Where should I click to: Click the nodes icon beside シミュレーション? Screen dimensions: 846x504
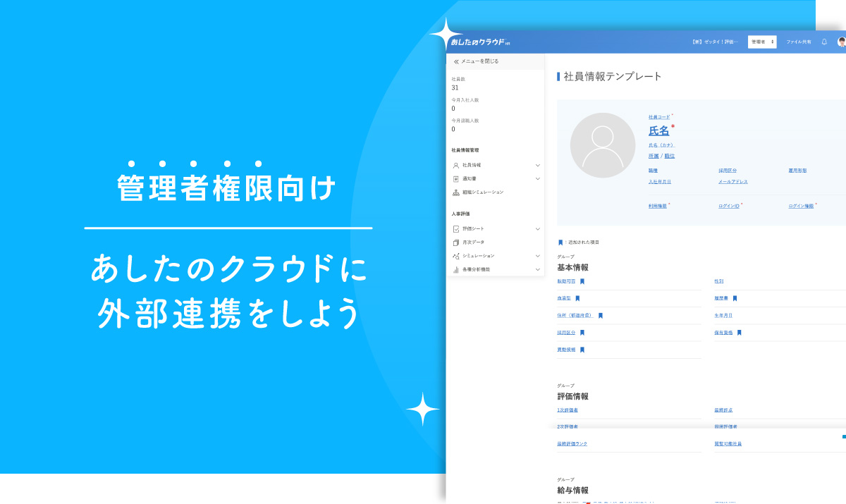tap(455, 256)
